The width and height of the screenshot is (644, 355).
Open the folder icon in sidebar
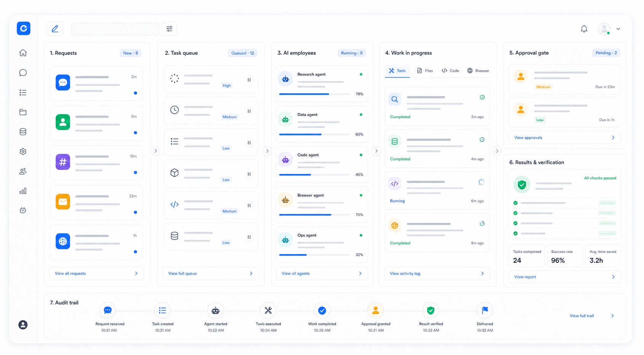(23, 112)
